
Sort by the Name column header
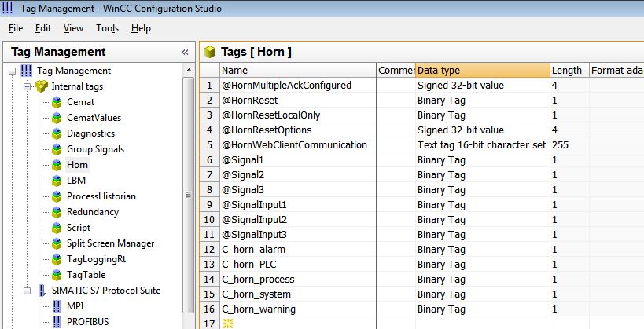tap(298, 70)
